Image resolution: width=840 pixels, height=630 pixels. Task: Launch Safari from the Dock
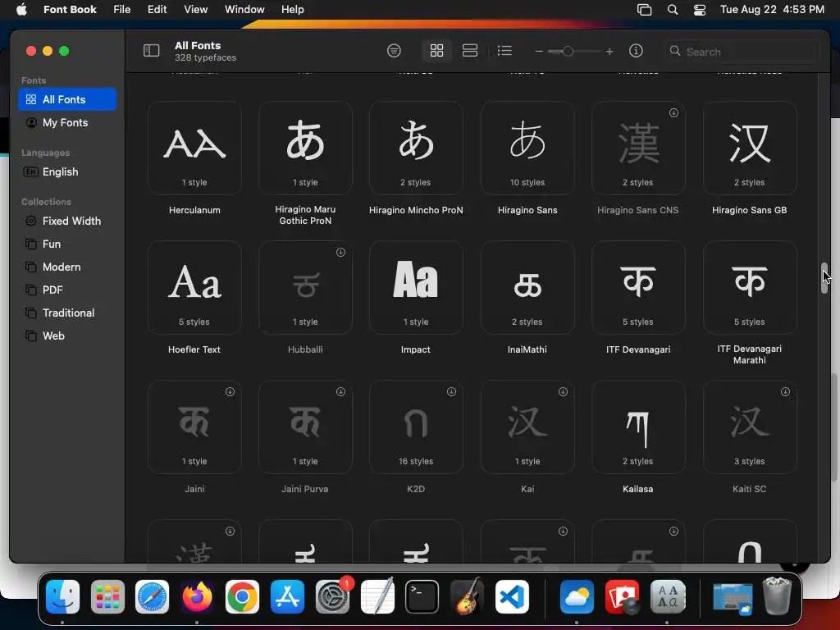152,597
